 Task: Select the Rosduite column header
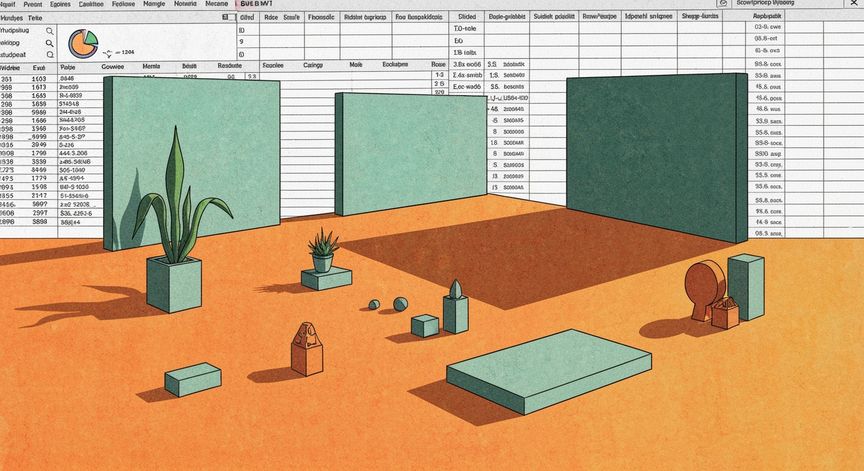[x=229, y=66]
